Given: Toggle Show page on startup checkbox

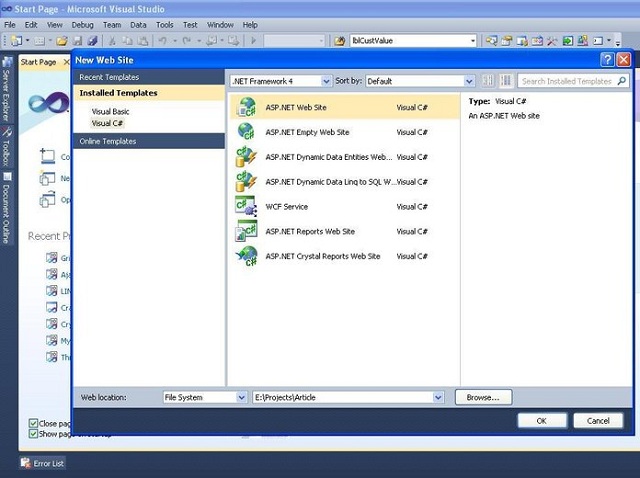Looking at the screenshot, I should click(x=33, y=434).
